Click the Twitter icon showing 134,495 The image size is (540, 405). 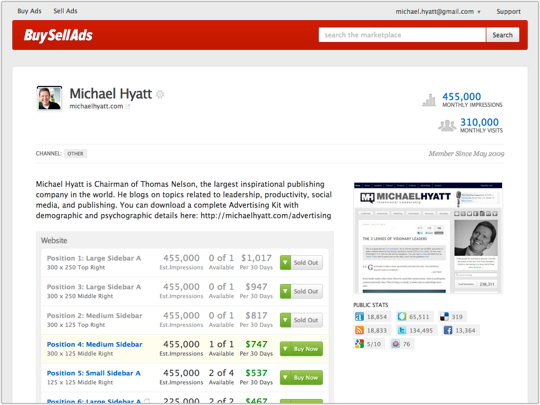[x=402, y=330]
